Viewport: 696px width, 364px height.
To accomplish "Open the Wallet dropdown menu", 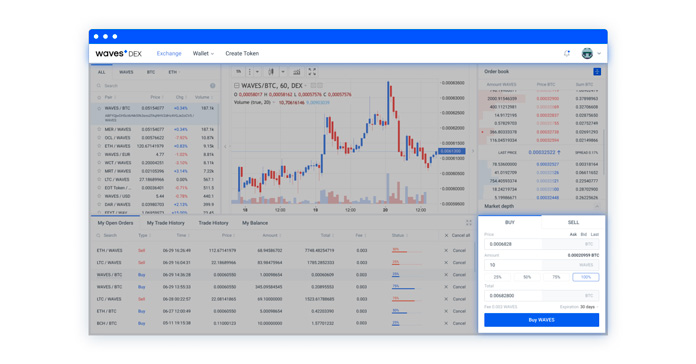I will [x=203, y=53].
